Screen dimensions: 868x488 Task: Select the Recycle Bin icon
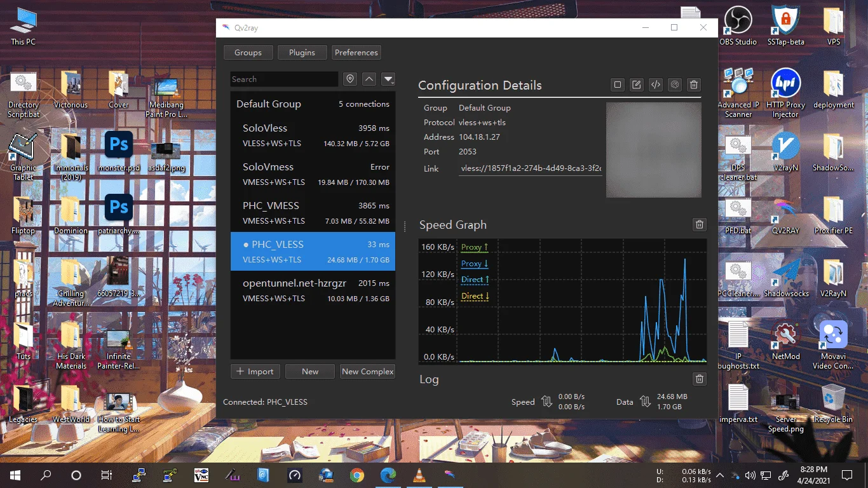833,403
